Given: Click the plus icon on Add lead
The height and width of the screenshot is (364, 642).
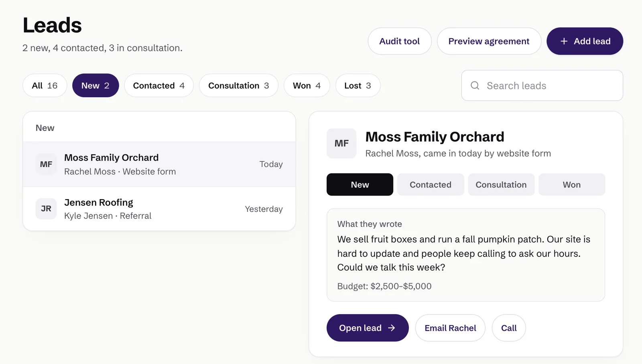Looking at the screenshot, I should [x=564, y=41].
